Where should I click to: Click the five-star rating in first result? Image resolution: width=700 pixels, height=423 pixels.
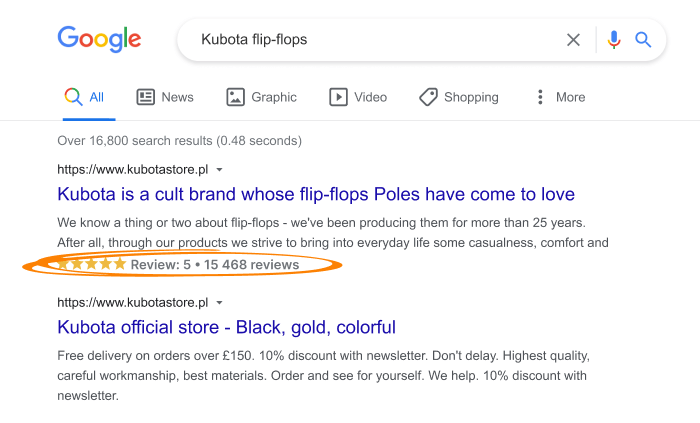[91, 264]
